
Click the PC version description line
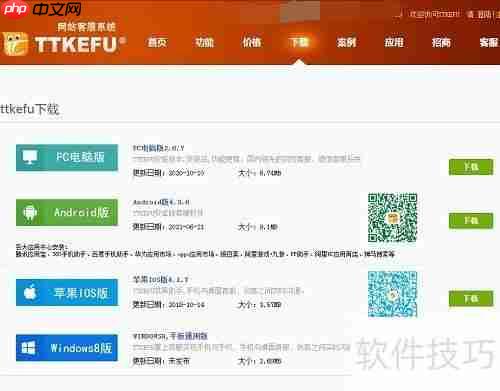(x=246, y=159)
